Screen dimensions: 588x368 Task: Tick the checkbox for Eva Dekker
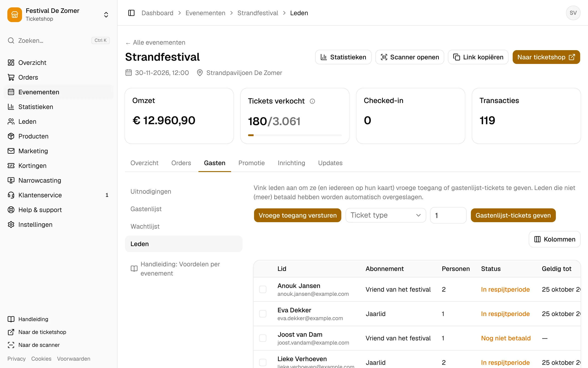pos(263,314)
